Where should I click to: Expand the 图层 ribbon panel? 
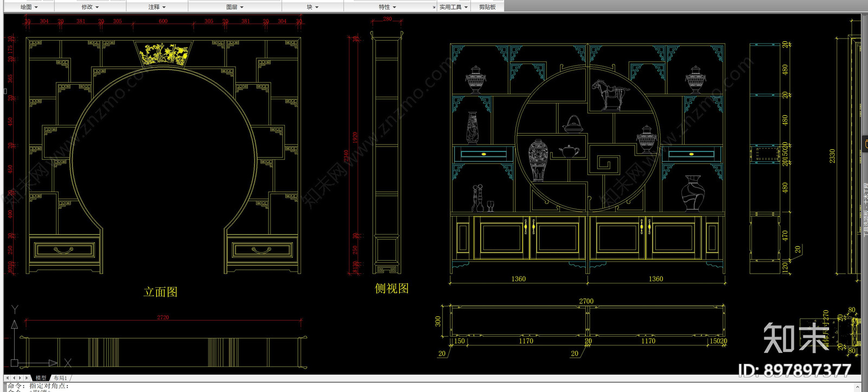(x=235, y=7)
